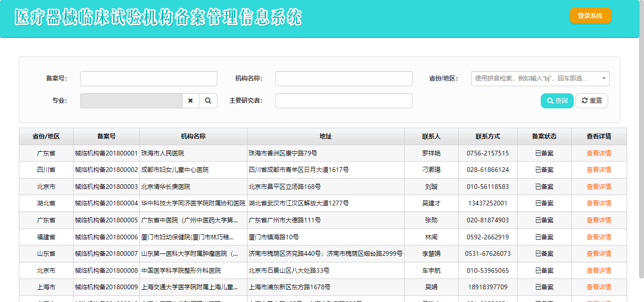
Task: Open 查看详情 for 中国医学科学院整形外科医院
Action: [599, 270]
